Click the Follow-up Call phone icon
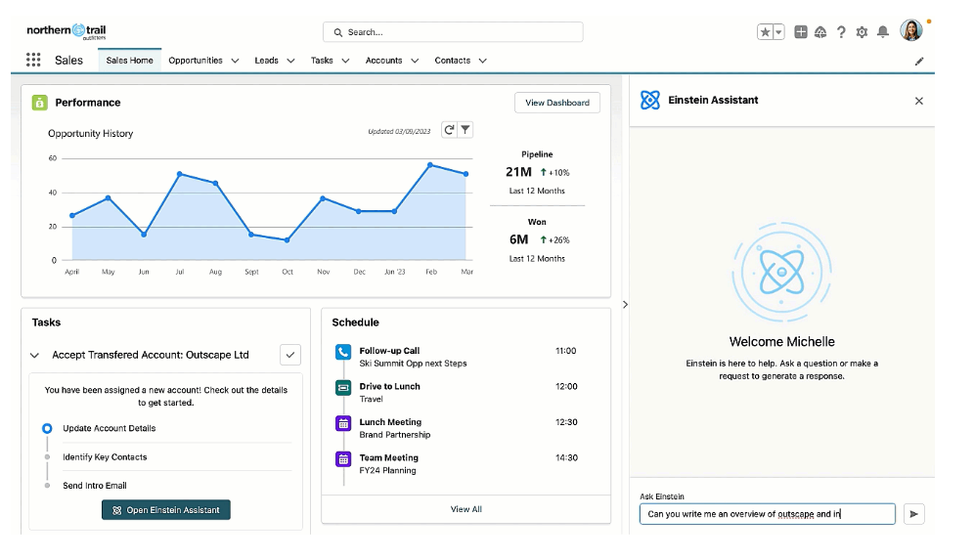The image size is (974, 560). pos(343,352)
